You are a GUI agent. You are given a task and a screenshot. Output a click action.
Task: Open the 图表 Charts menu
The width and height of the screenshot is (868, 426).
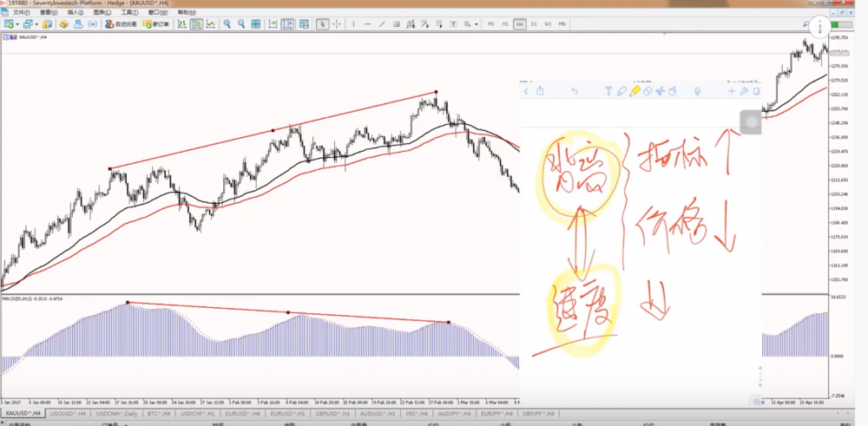coord(102,12)
